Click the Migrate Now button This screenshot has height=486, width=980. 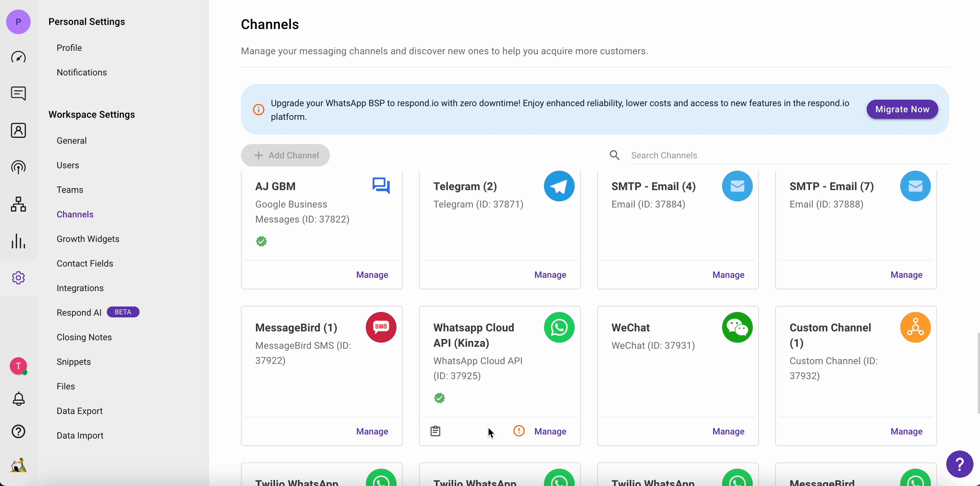902,109
